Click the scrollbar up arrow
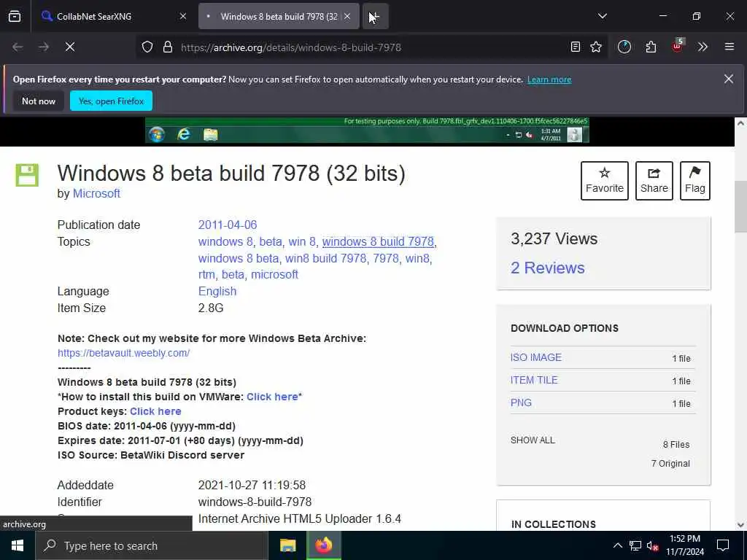 pyautogui.click(x=740, y=123)
